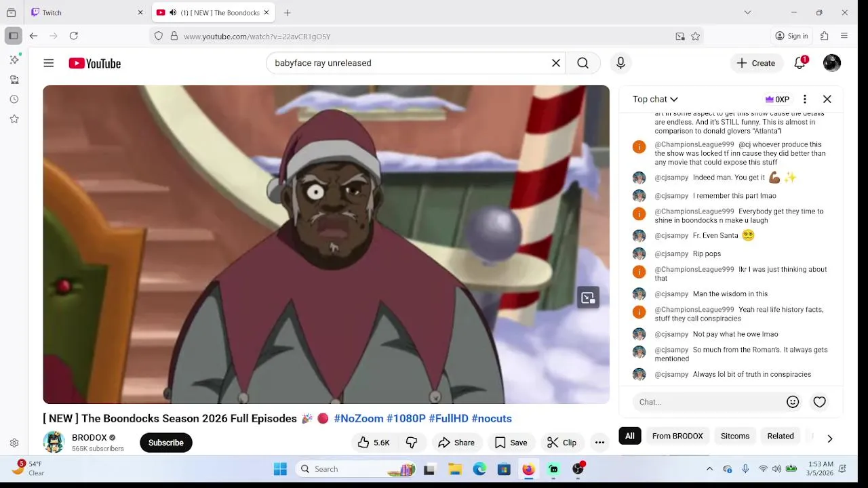Screen dimensions: 868x488
Task: Click the miniplayer overlay icon on video
Action: [x=588, y=298]
